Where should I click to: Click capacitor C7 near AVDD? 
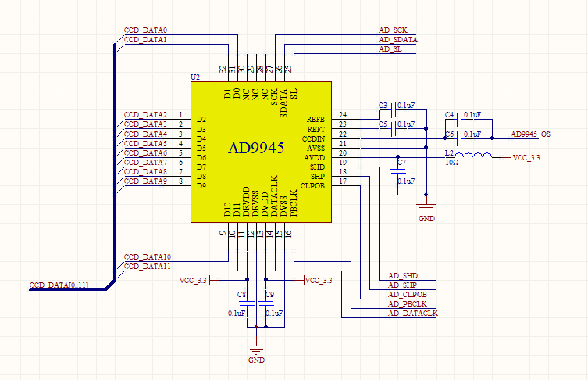click(397, 172)
